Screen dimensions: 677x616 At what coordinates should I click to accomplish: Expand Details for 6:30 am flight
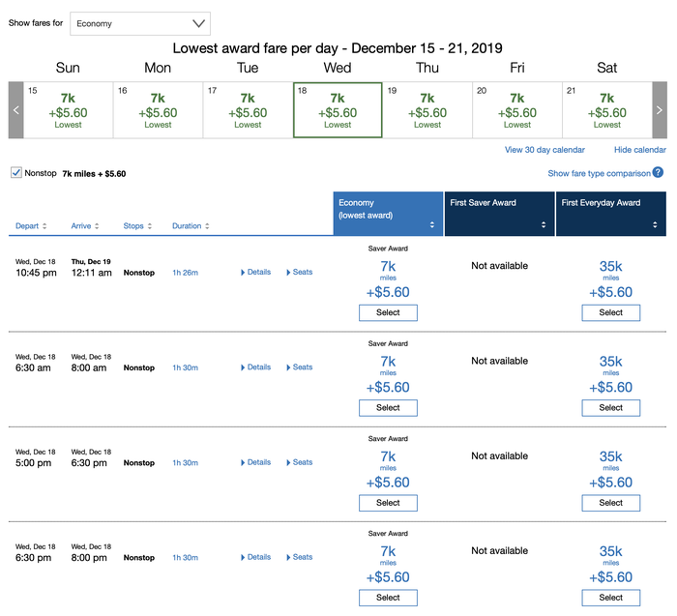[255, 367]
